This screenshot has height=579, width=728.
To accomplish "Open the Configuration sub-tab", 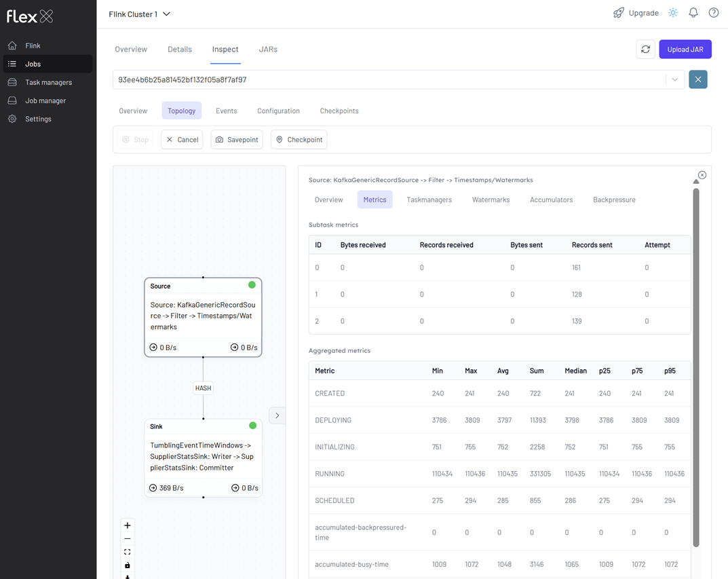I will tap(279, 111).
